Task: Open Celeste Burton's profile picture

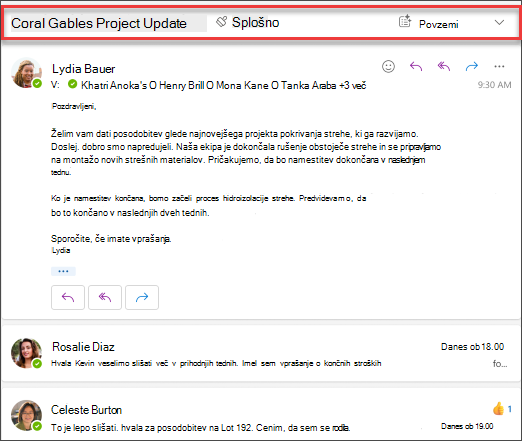Action: click(26, 415)
